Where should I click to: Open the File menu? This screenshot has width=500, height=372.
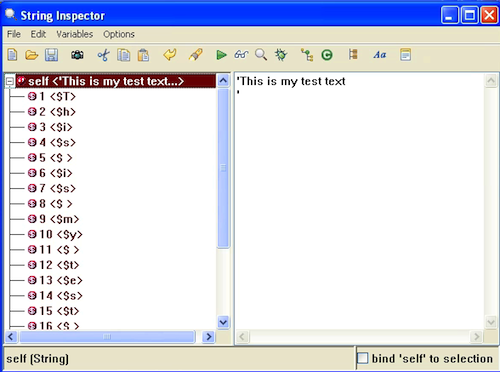pos(14,34)
